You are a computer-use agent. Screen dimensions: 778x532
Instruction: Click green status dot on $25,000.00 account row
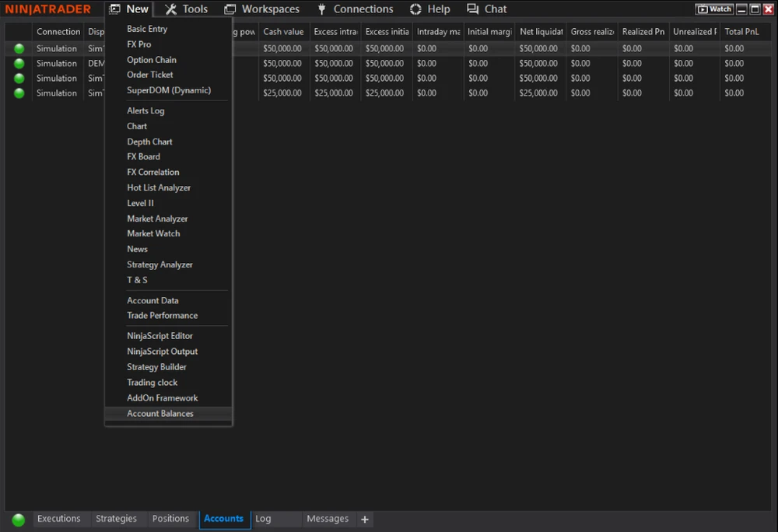coord(19,93)
